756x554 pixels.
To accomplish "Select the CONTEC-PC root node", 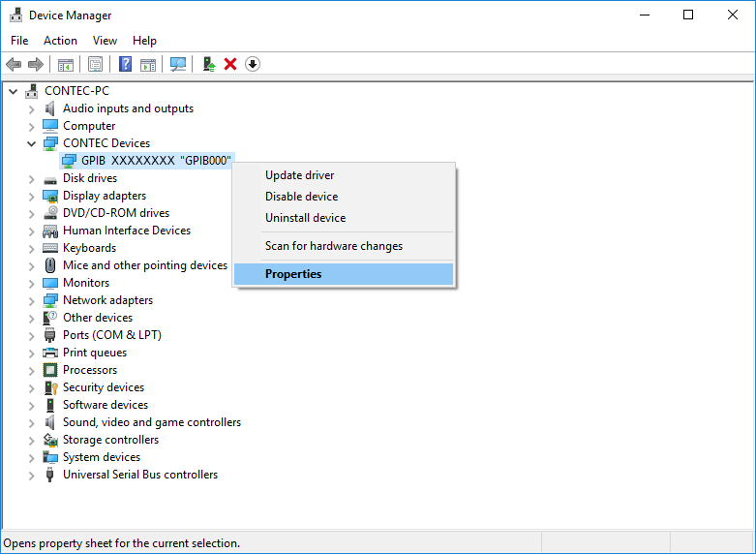I will click(76, 91).
